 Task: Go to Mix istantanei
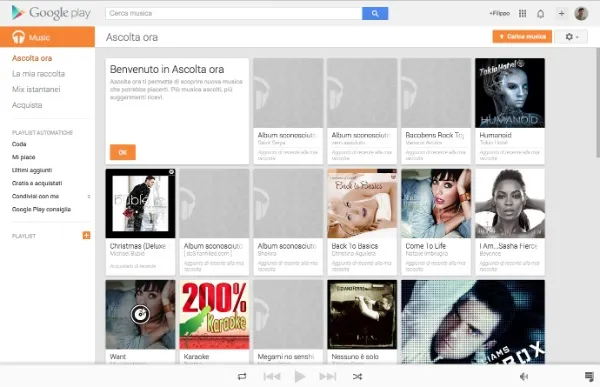click(x=36, y=89)
